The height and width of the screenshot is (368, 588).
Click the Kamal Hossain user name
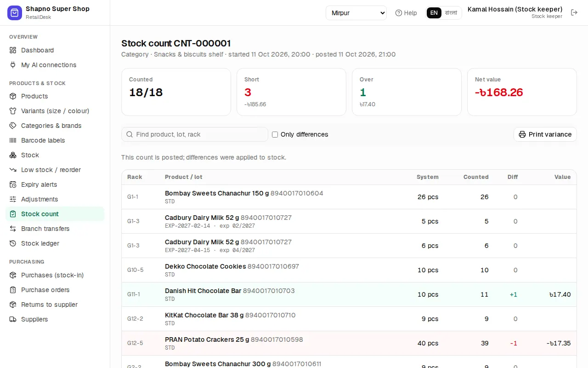point(515,9)
